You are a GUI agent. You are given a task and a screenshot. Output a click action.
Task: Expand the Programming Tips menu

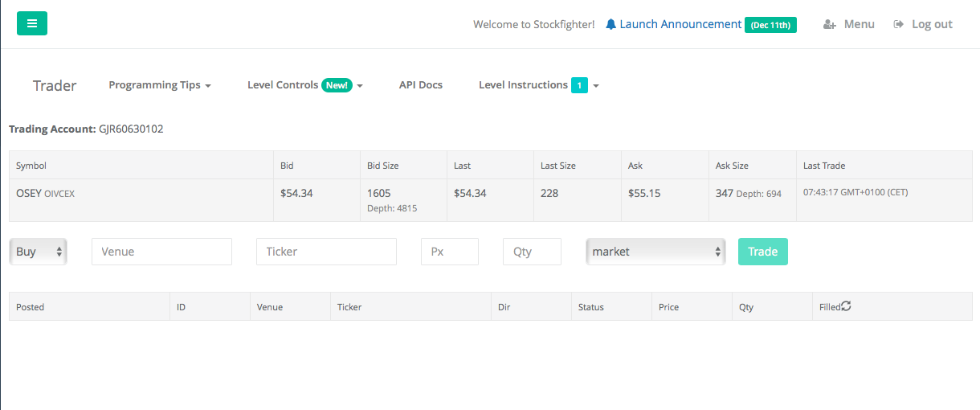pyautogui.click(x=160, y=85)
